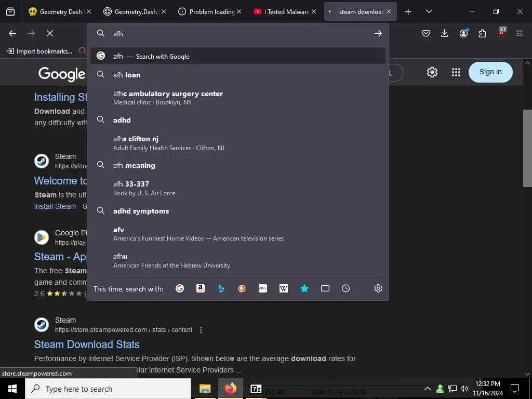Open the more options dots beside steampowered stats URL
This screenshot has width=532, height=399.
point(201,330)
